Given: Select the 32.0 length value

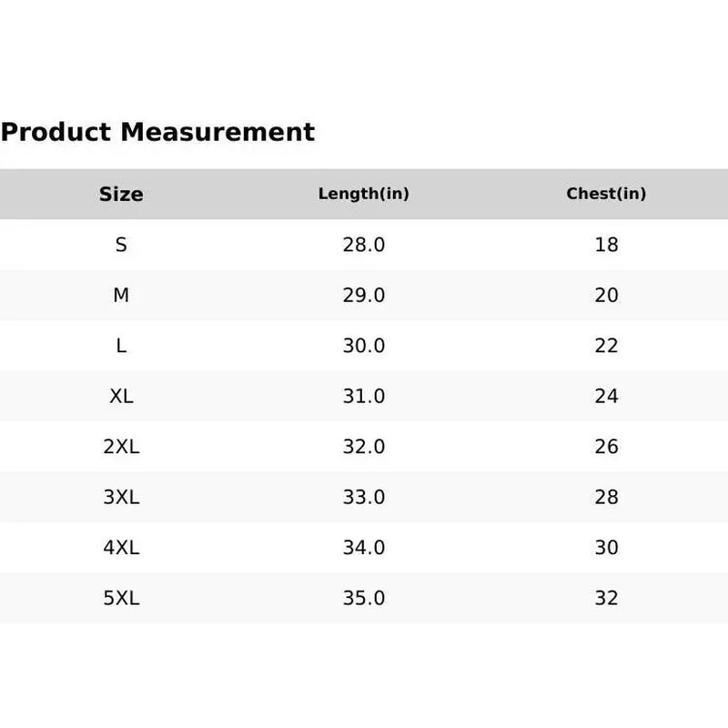Looking at the screenshot, I should [363, 447].
